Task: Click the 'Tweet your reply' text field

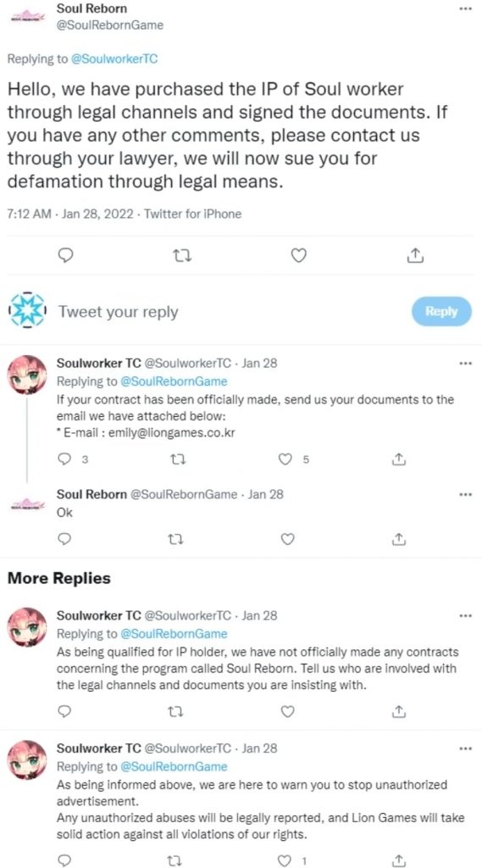Action: tap(119, 312)
